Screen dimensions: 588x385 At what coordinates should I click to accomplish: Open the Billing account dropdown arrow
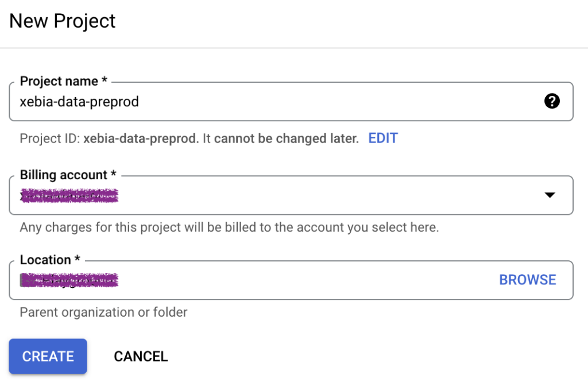(550, 195)
